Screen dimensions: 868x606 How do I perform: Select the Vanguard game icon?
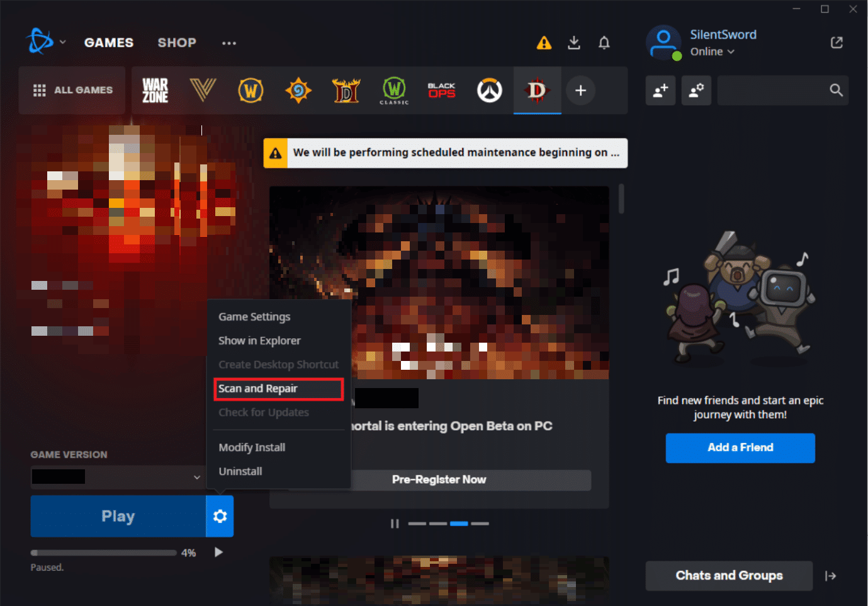tap(203, 90)
